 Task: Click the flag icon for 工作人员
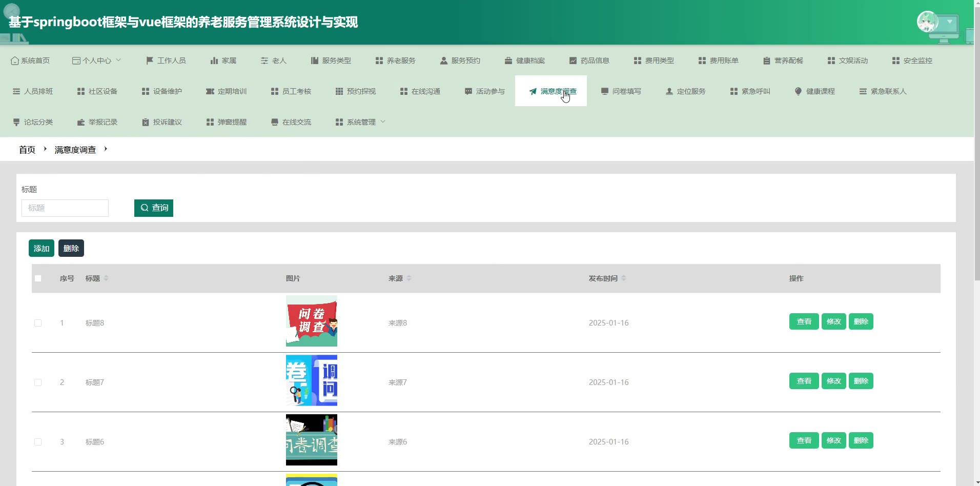pyautogui.click(x=150, y=60)
